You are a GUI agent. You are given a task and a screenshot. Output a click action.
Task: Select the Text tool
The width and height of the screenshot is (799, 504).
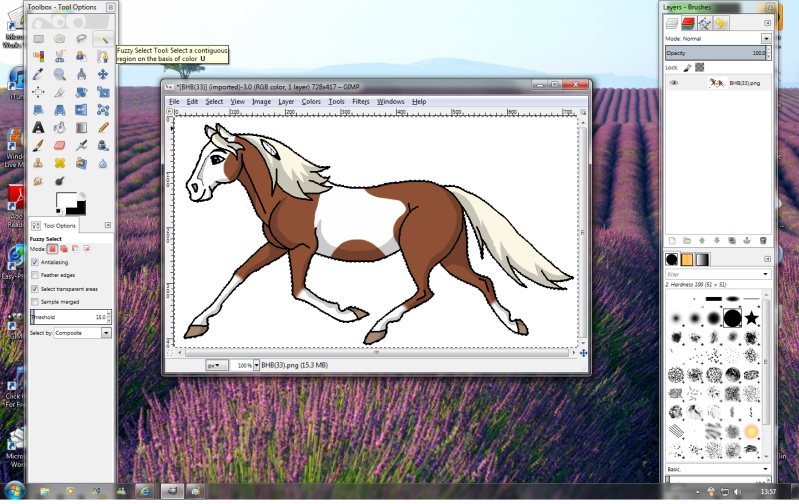pyautogui.click(x=38, y=127)
